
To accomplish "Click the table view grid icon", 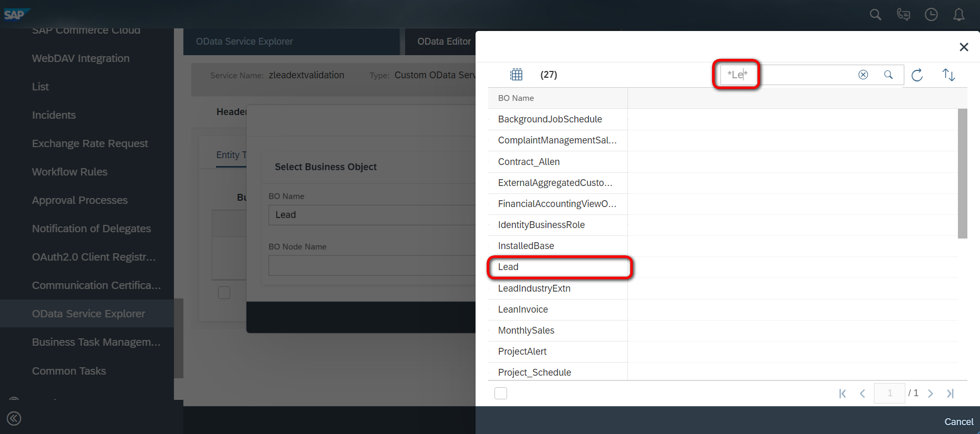I will [517, 75].
